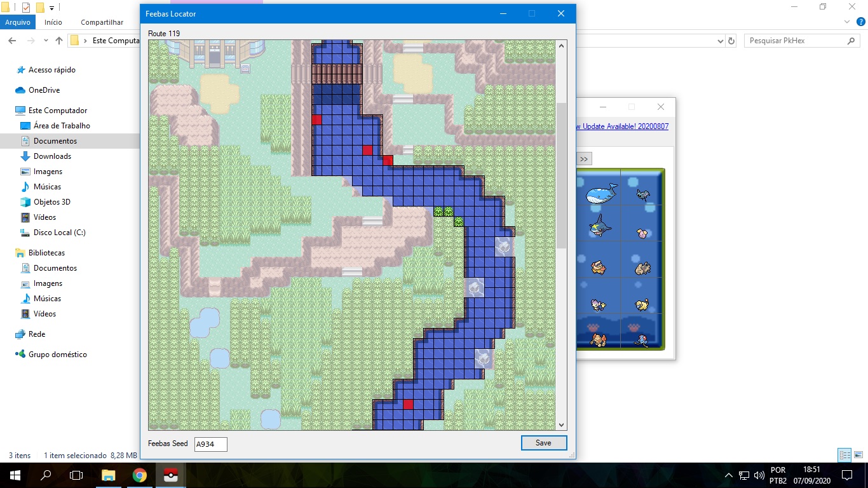Click the Save button in Feebas Locator

click(543, 442)
